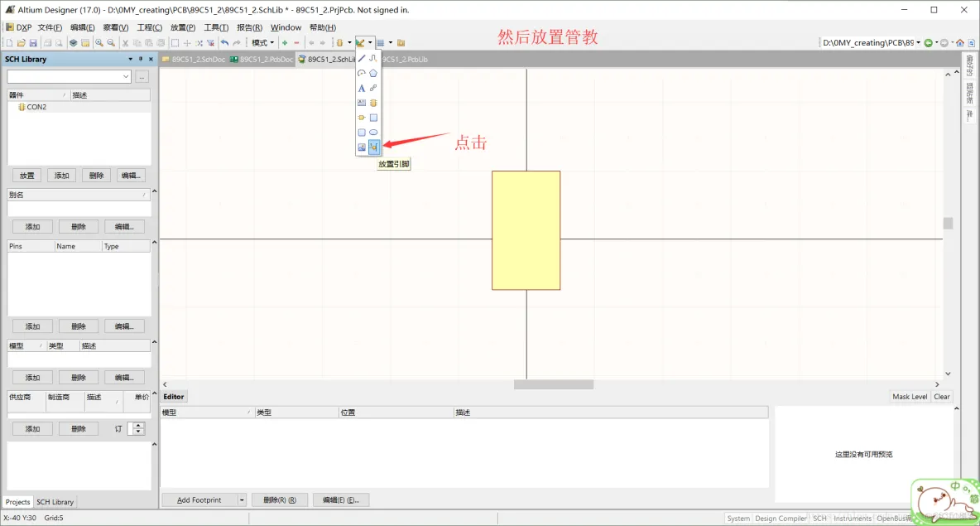Pick the text frame tool in the palette
Viewport: 980px width, 526px height.
362,104
